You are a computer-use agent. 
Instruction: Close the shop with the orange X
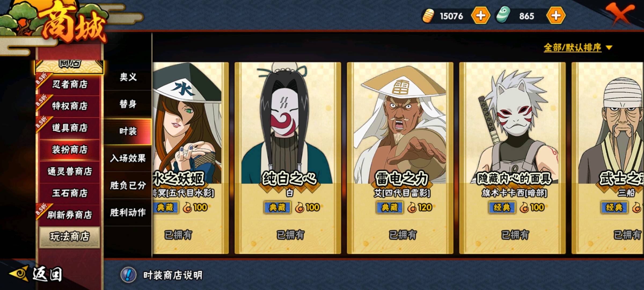click(621, 13)
